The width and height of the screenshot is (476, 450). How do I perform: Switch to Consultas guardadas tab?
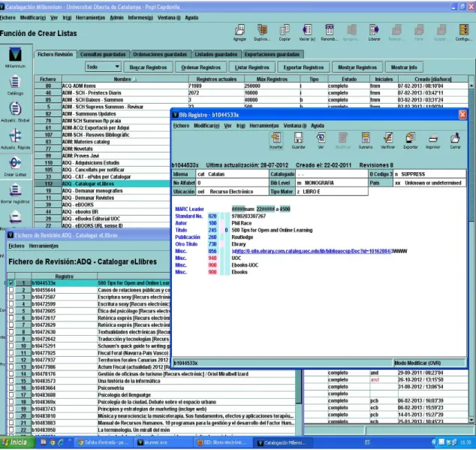tap(103, 54)
